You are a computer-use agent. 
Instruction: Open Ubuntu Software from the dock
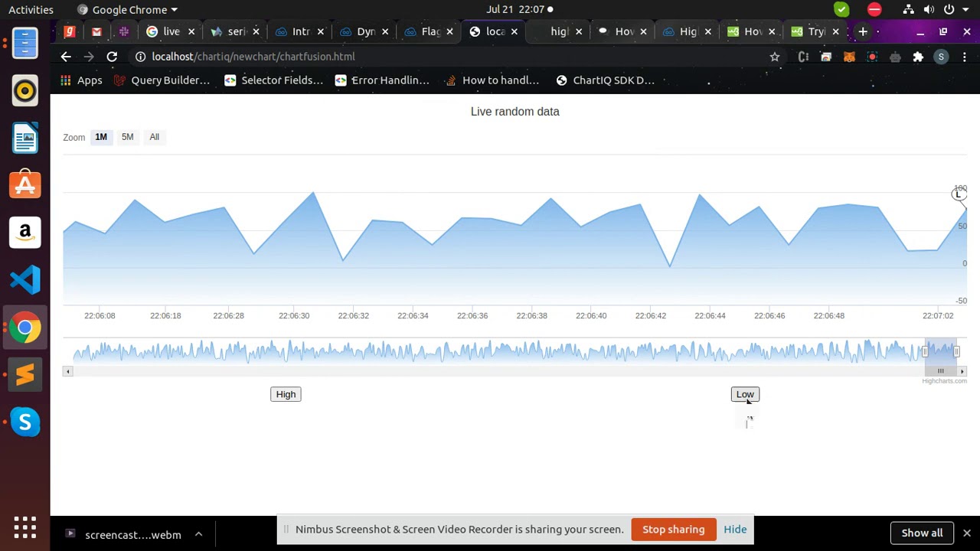tap(24, 185)
